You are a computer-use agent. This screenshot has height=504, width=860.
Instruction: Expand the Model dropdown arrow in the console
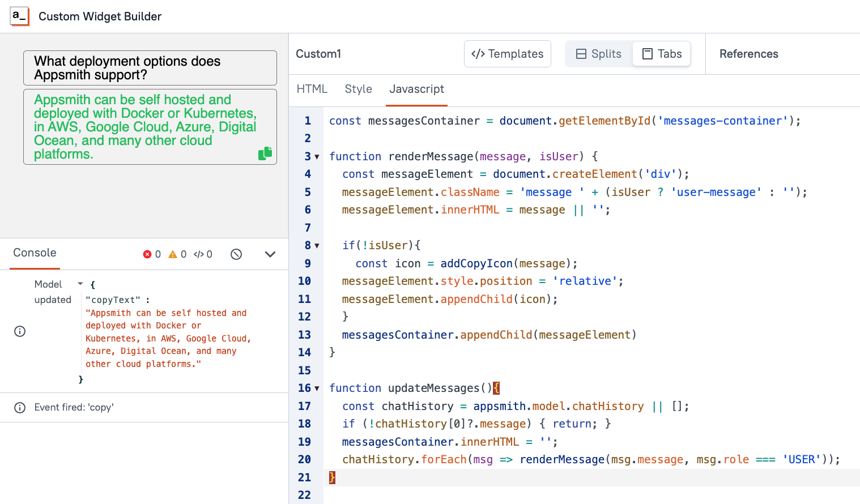tap(79, 284)
